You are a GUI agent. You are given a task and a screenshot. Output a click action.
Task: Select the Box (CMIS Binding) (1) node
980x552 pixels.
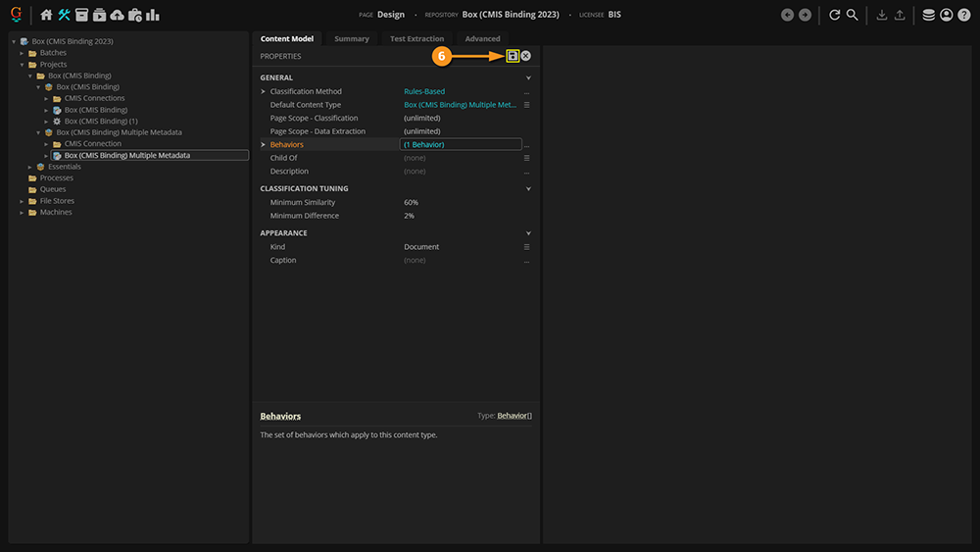tap(101, 122)
